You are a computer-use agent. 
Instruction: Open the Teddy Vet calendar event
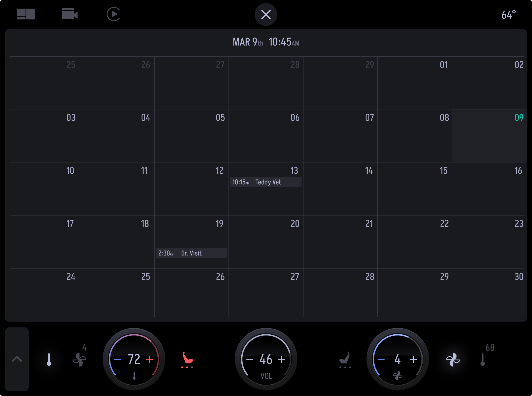point(266,182)
